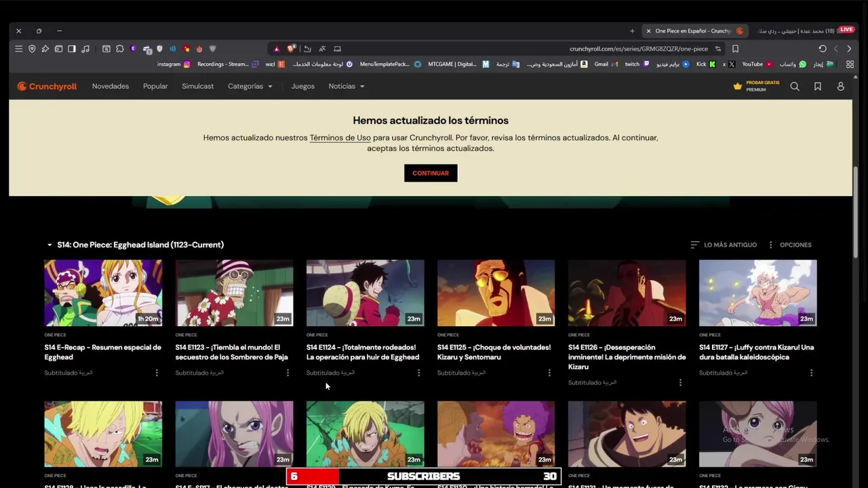Click the purple E extension icon
The width and height of the screenshot is (868, 488).
pos(133,49)
